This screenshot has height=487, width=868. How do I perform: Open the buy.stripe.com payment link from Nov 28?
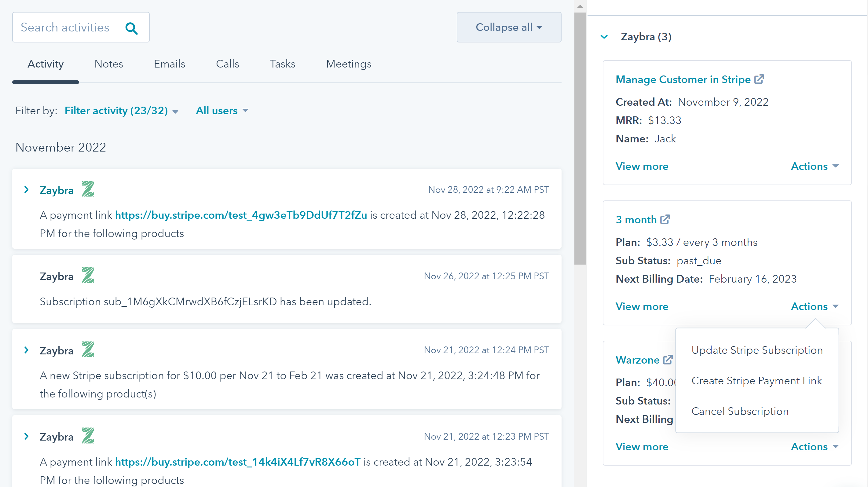point(241,215)
